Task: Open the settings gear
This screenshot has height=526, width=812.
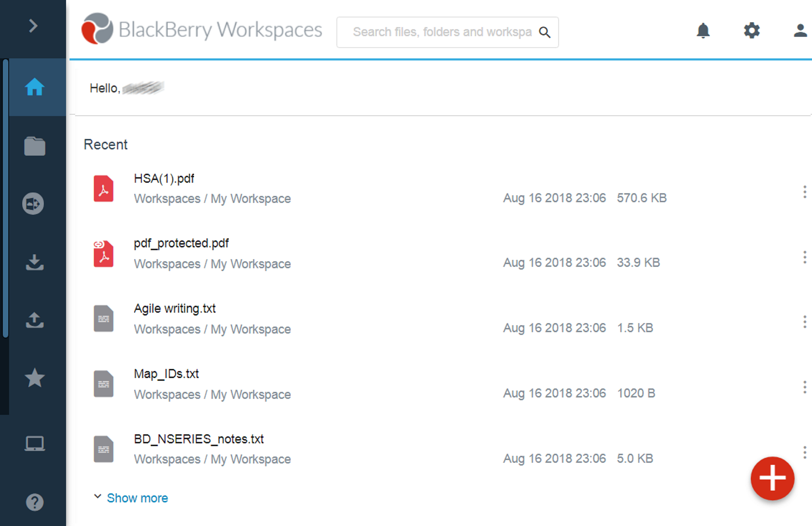Action: [752, 30]
